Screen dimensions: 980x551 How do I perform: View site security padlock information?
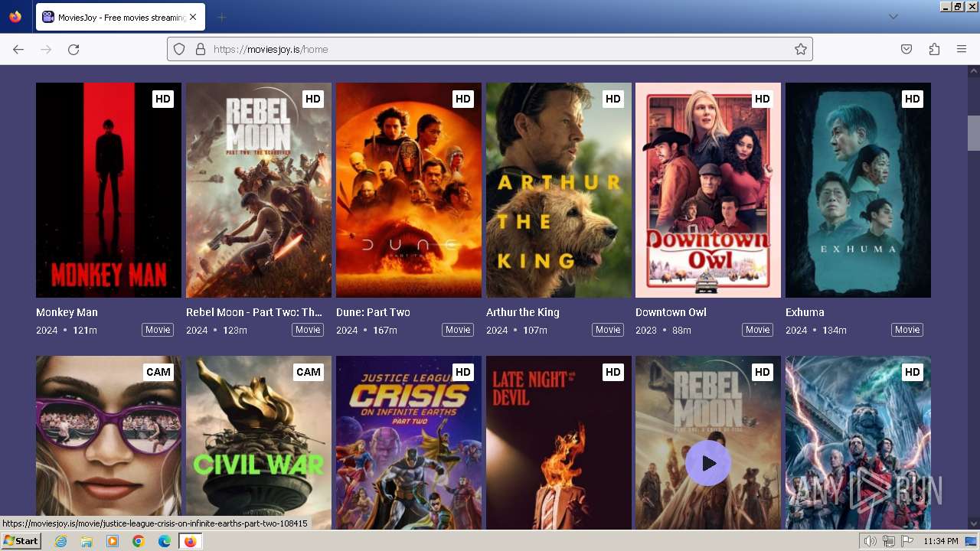click(x=201, y=49)
